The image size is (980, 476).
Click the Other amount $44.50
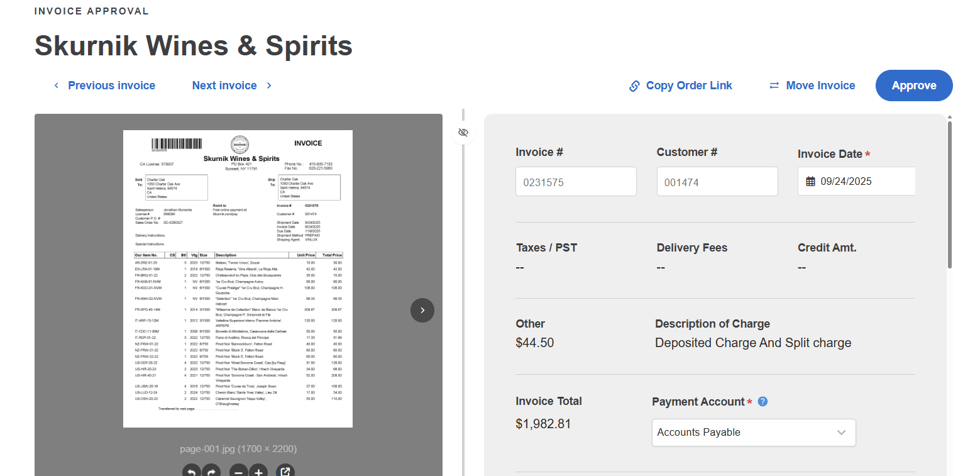coord(534,343)
